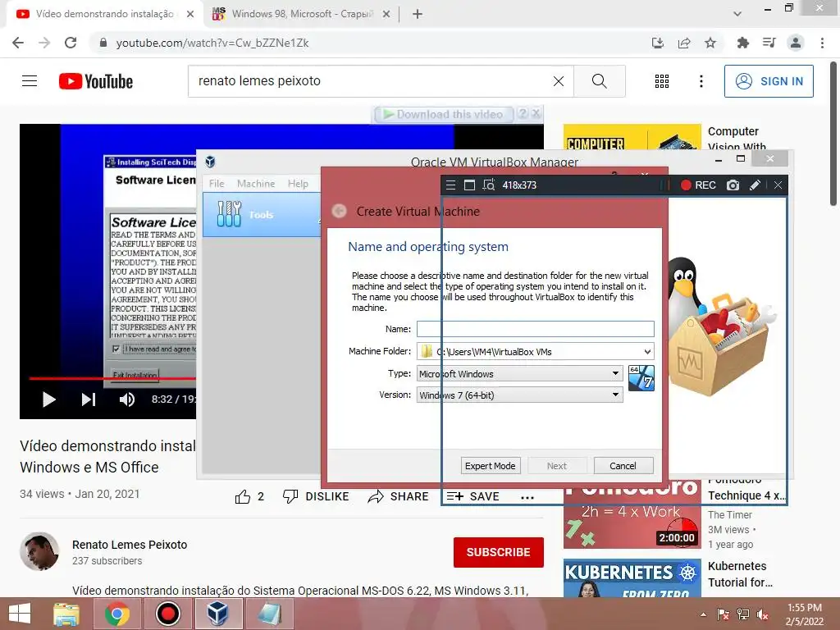Share the video
This screenshot has height=630, width=840.
coord(399,496)
